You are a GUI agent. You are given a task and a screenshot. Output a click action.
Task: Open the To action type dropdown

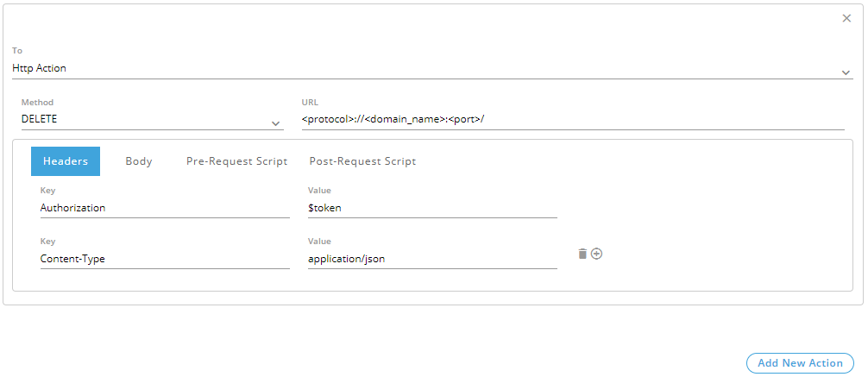432,69
